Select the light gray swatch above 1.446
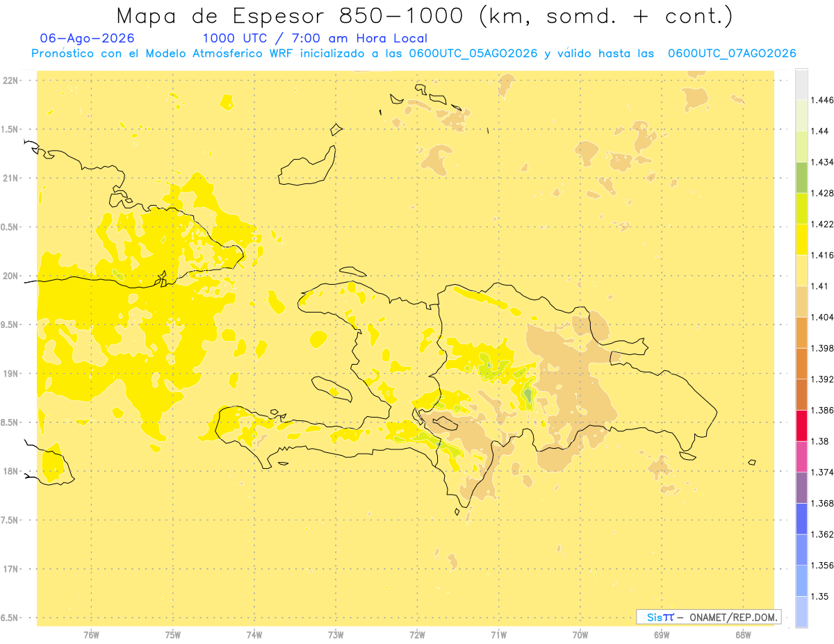The image size is (834, 644). point(801,85)
